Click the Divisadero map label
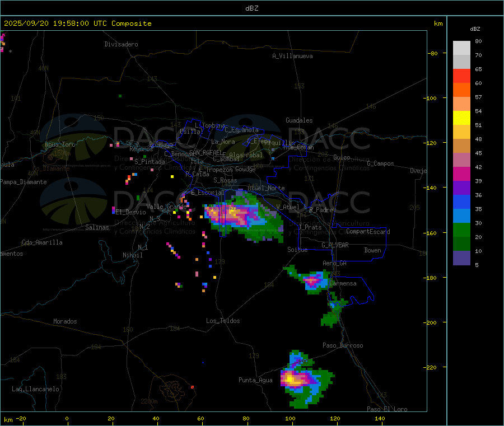Viewport: 504px width, 426px height. [121, 44]
